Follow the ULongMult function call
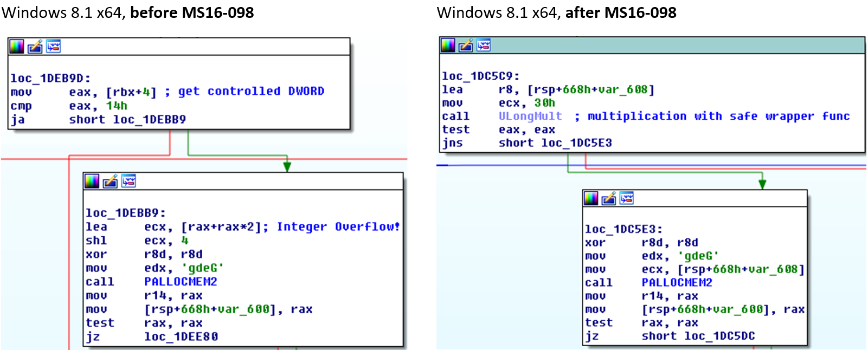Viewport: 868px width, 350px height. point(530,116)
